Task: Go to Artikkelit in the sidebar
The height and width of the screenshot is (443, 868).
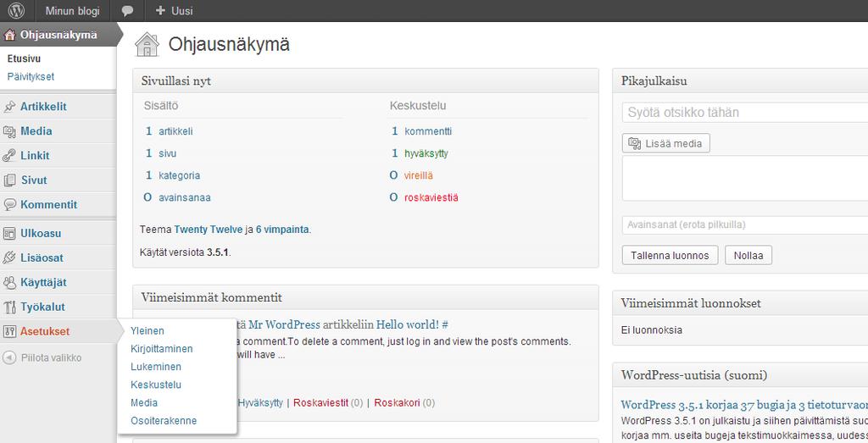Action: [43, 107]
